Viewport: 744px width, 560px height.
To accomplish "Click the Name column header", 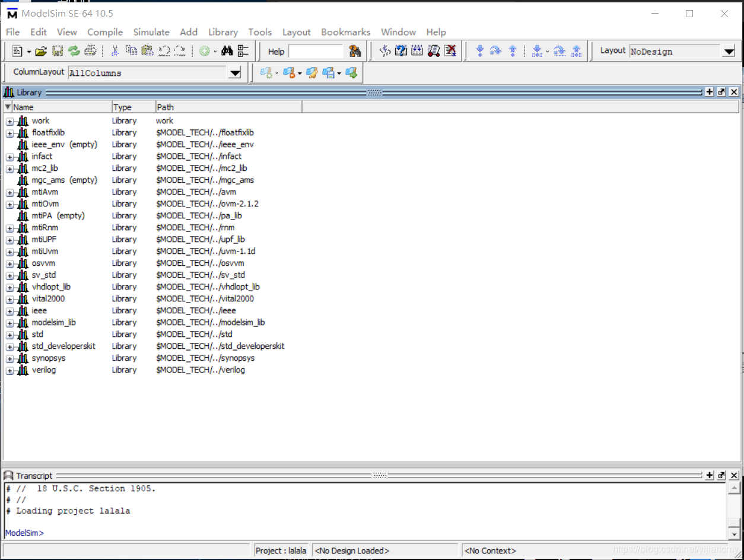I will point(62,107).
